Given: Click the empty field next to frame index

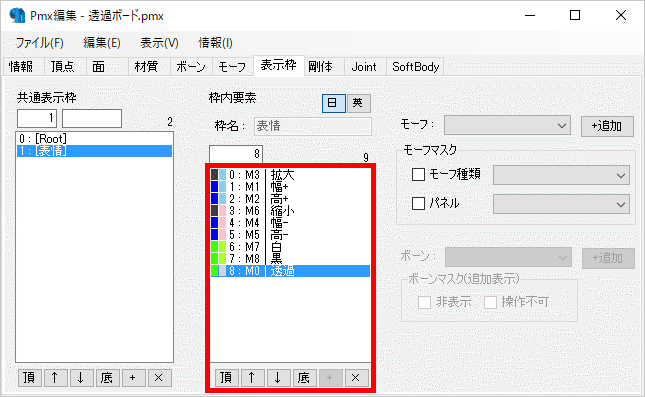Looking at the screenshot, I should 92,118.
